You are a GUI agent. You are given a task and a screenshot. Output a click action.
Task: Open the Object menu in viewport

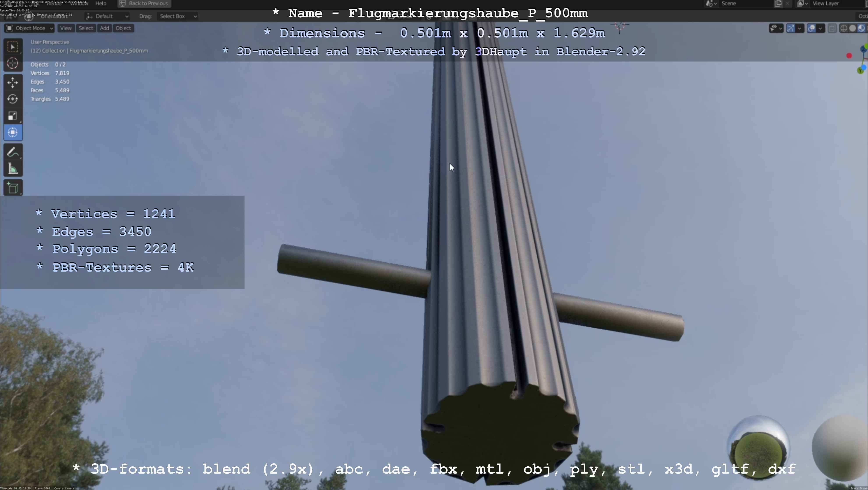point(123,28)
